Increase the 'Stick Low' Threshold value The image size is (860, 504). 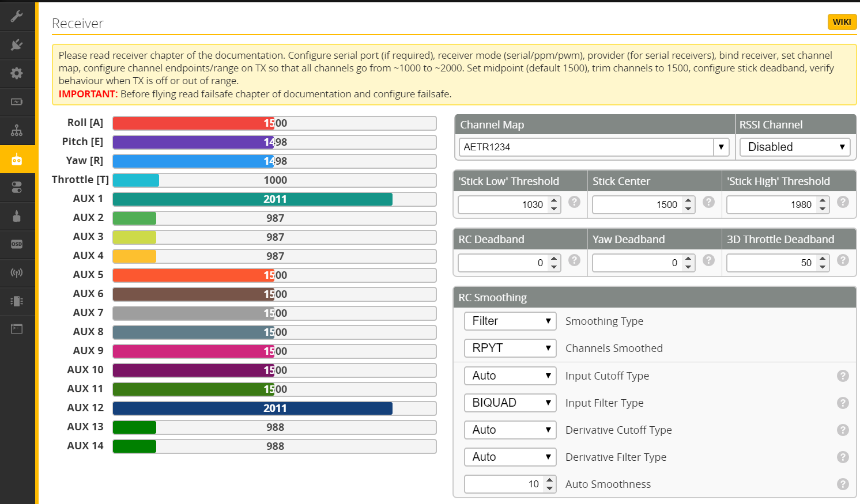point(554,200)
